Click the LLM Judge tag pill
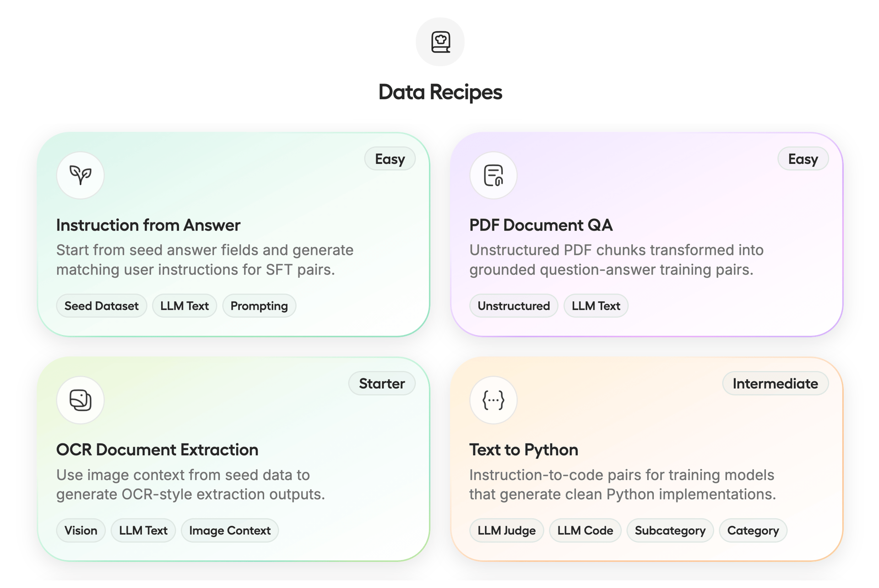The width and height of the screenshot is (879, 588). (506, 530)
